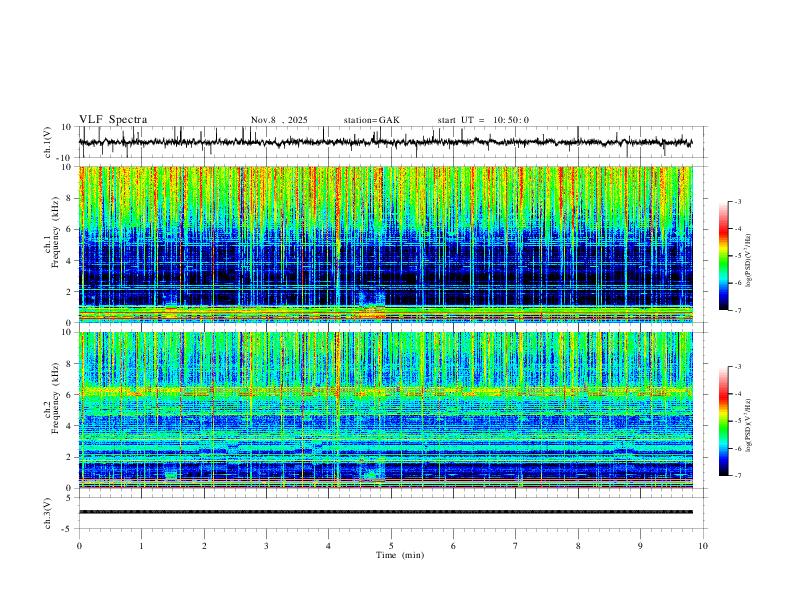Image resolution: width=792 pixels, height=612 pixels.
Task: Click inside the ch.2 spectrogram panel
Action: (386, 410)
